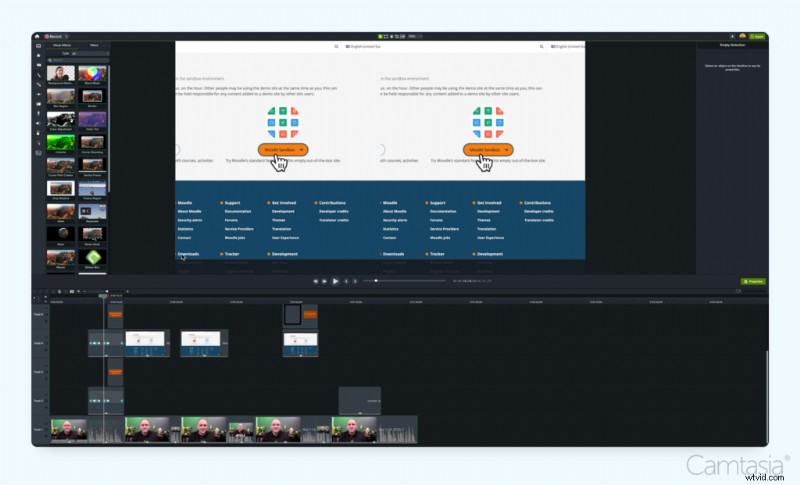Viewport: 800px width, 485px height.
Task: Select the Blend Mode effect thumbnail
Action: [x=92, y=74]
